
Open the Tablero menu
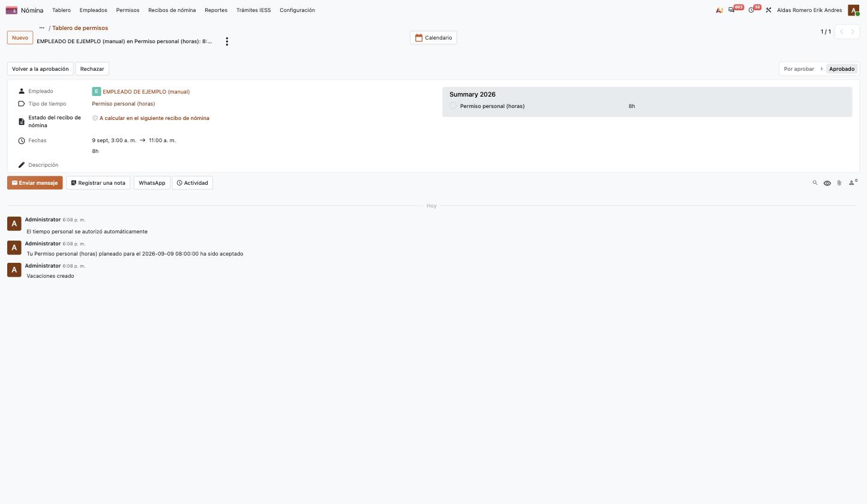(x=61, y=10)
